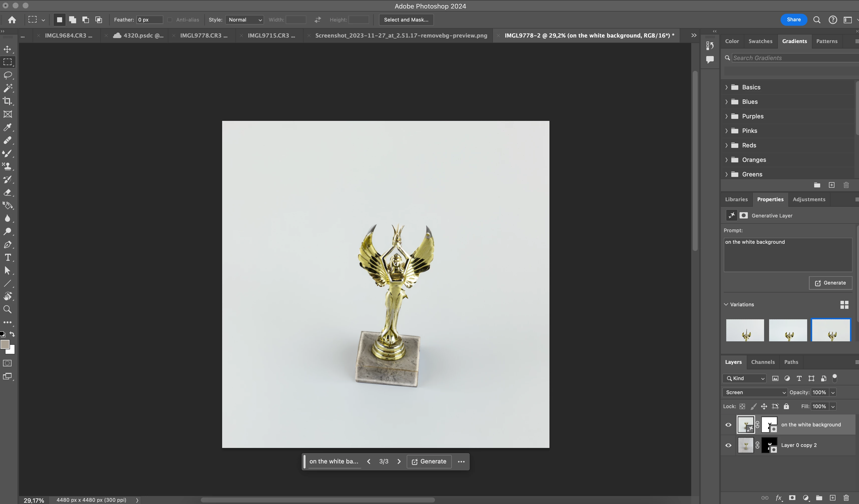
Task: Select the Lasso tool
Action: (8, 75)
